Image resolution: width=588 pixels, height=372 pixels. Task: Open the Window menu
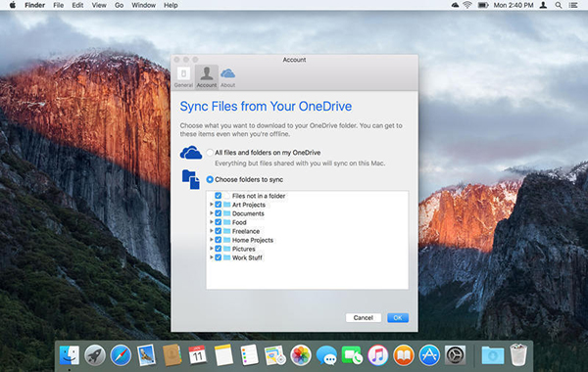click(144, 5)
